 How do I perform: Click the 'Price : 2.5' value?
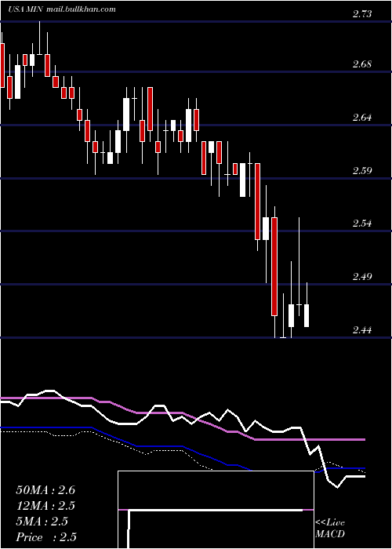(46, 537)
